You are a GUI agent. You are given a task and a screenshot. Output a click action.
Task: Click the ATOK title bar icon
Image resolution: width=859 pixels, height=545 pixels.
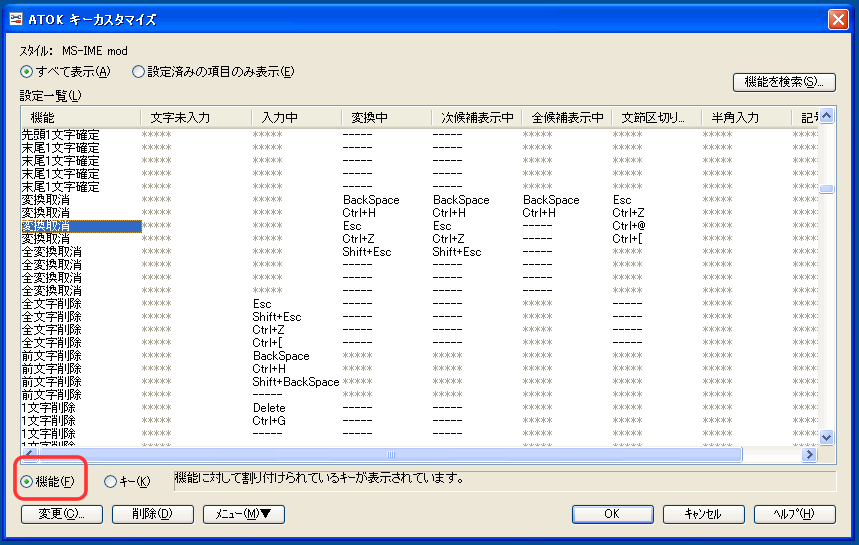15,19
